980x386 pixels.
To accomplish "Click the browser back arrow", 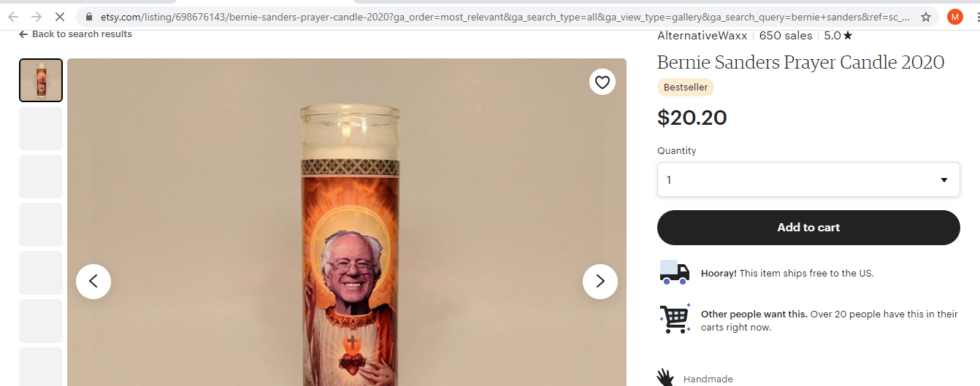I will coord(13,16).
